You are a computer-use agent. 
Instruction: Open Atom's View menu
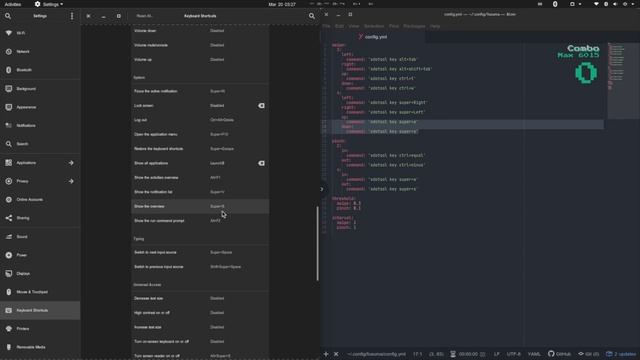353,26
